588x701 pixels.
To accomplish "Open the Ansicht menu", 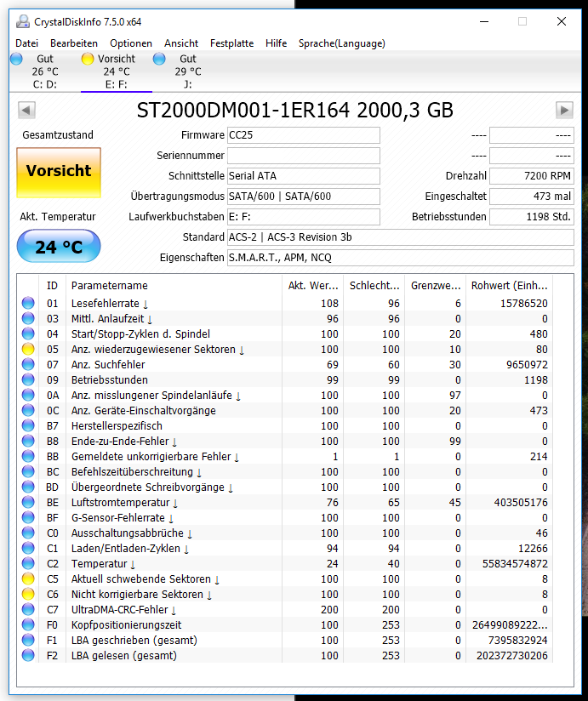I will tap(181, 43).
